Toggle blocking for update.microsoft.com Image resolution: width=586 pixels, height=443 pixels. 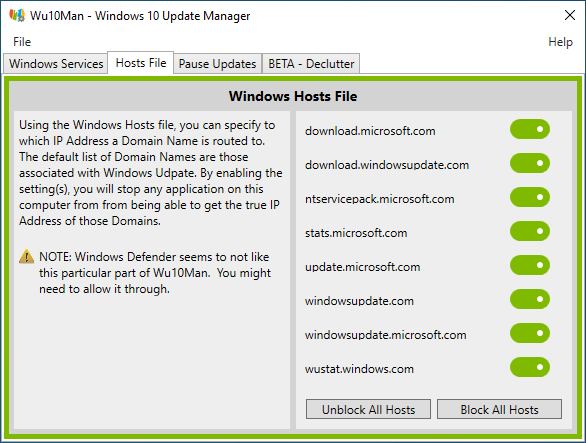coord(530,265)
